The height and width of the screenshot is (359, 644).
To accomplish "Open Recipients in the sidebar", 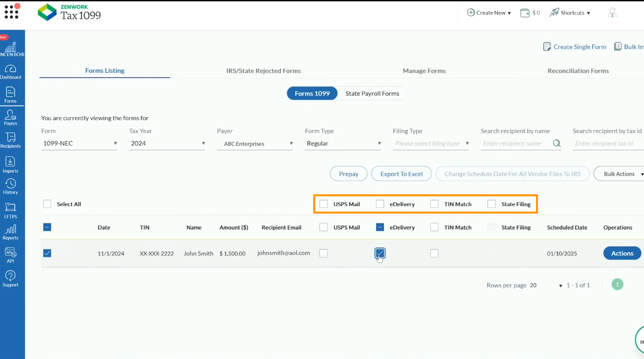I will pos(11,140).
